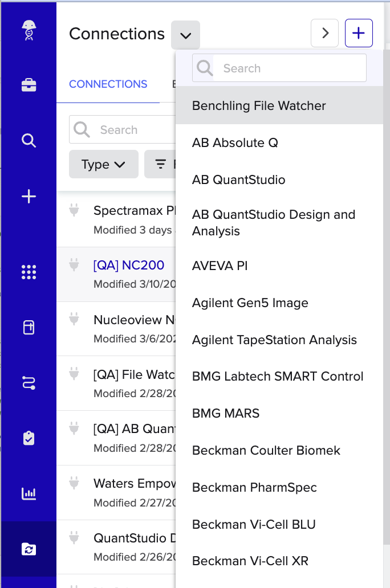This screenshot has height=588, width=390.
Task: Choose BMG MARS option
Action: (x=279, y=413)
